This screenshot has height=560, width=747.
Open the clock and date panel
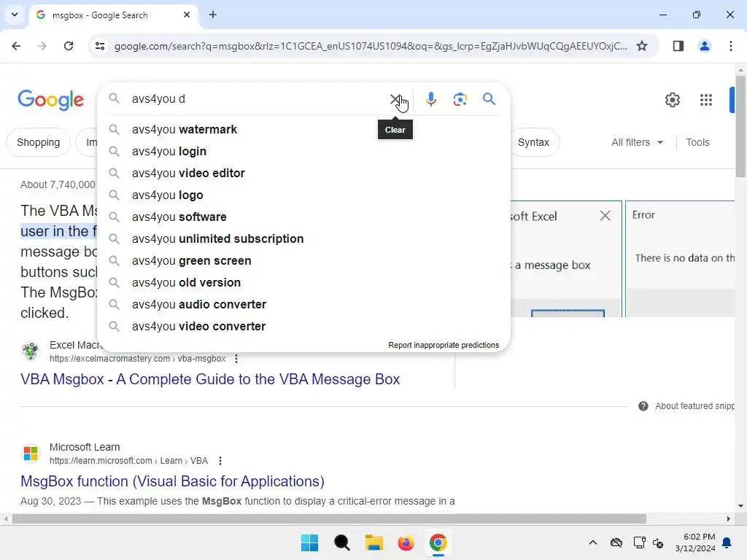click(x=695, y=542)
